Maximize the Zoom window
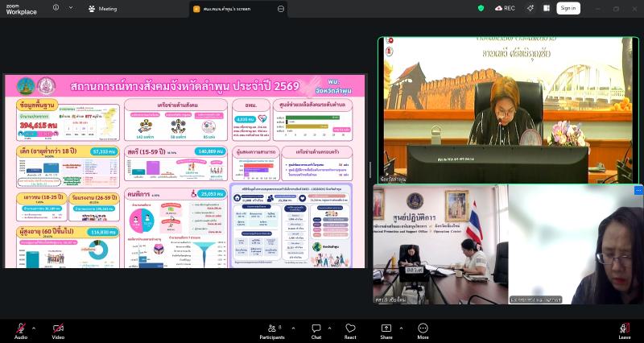644x343 pixels. pyautogui.click(x=616, y=9)
